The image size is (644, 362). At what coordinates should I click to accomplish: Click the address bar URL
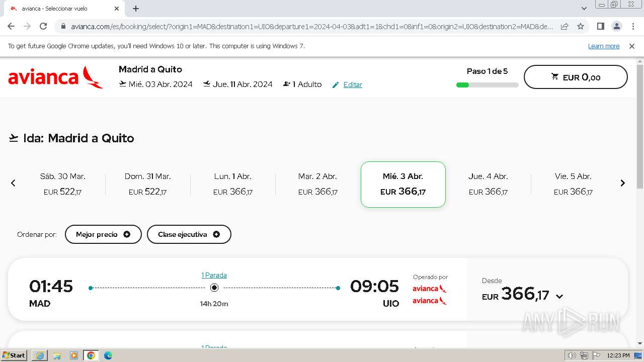pos(312,27)
